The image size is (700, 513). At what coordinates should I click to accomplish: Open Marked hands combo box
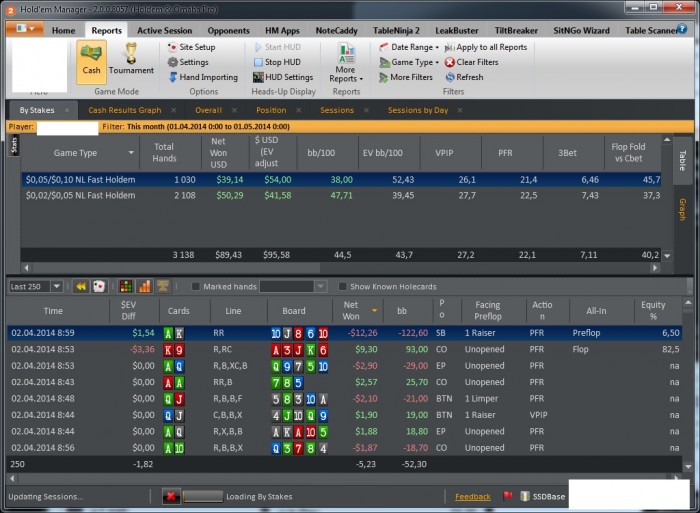click(293, 286)
